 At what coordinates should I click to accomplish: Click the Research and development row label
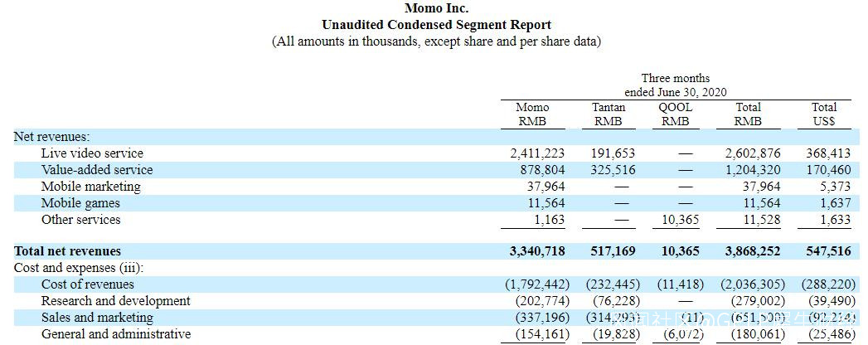pyautogui.click(x=116, y=301)
